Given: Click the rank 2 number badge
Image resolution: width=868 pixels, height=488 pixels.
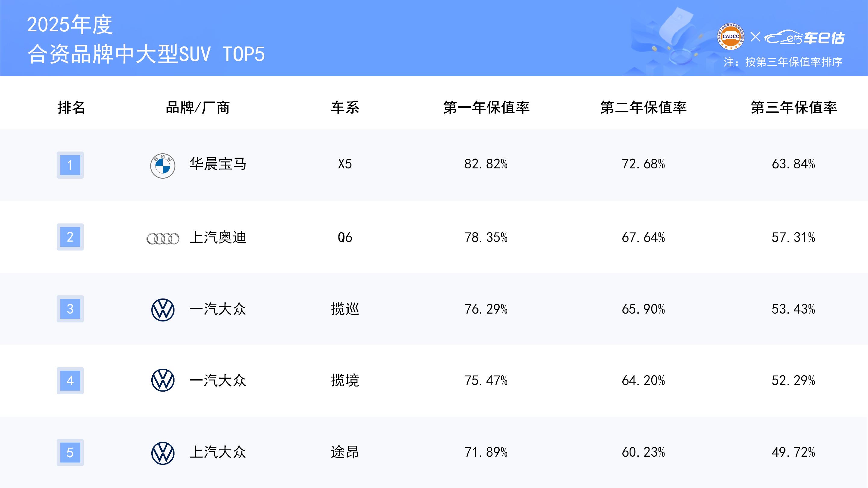Looking at the screenshot, I should pos(70,237).
